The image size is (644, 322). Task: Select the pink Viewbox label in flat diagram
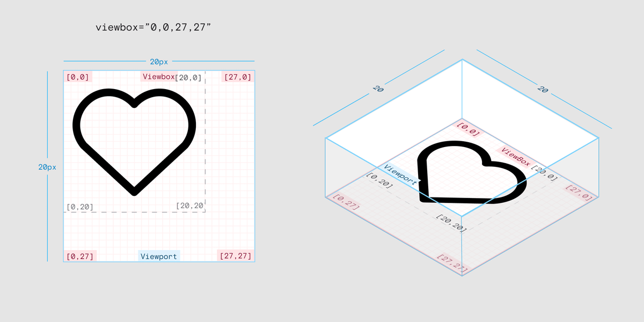(x=158, y=76)
